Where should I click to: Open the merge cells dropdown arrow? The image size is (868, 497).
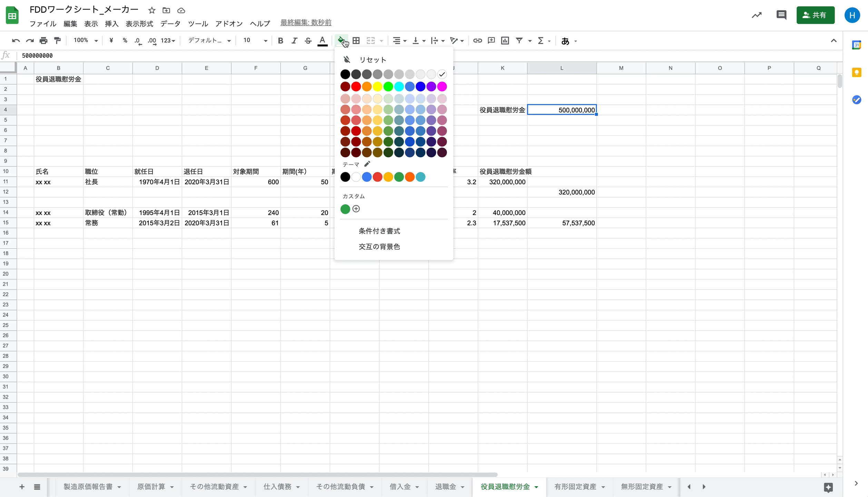click(382, 40)
